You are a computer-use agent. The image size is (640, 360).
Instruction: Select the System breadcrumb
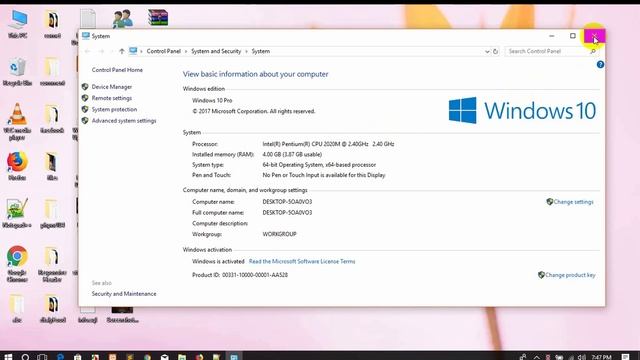click(x=260, y=51)
